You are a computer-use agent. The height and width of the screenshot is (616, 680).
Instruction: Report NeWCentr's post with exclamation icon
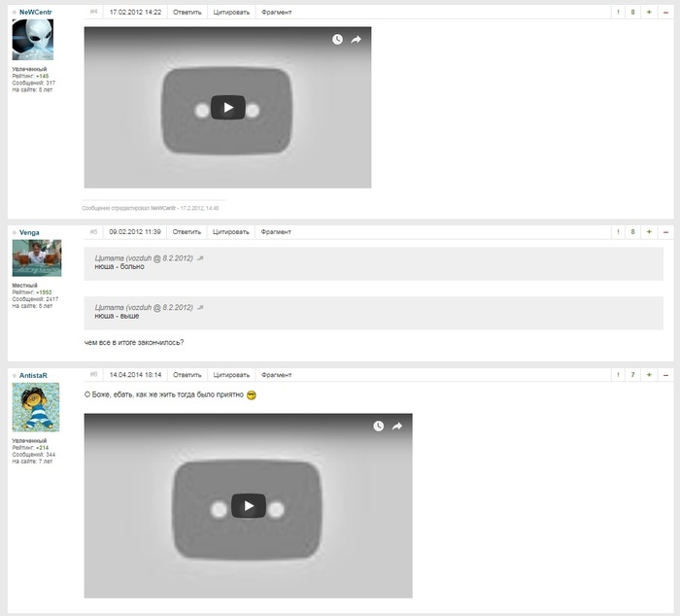click(618, 13)
